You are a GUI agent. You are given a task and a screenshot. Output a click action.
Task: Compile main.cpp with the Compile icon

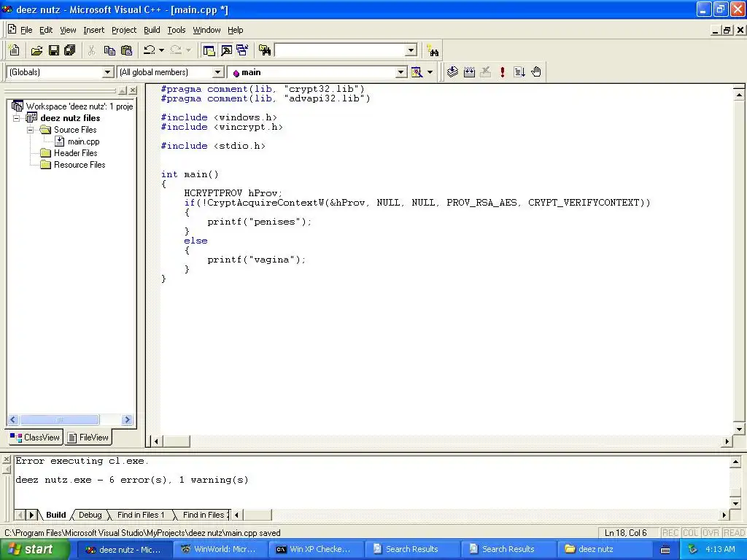tap(452, 72)
